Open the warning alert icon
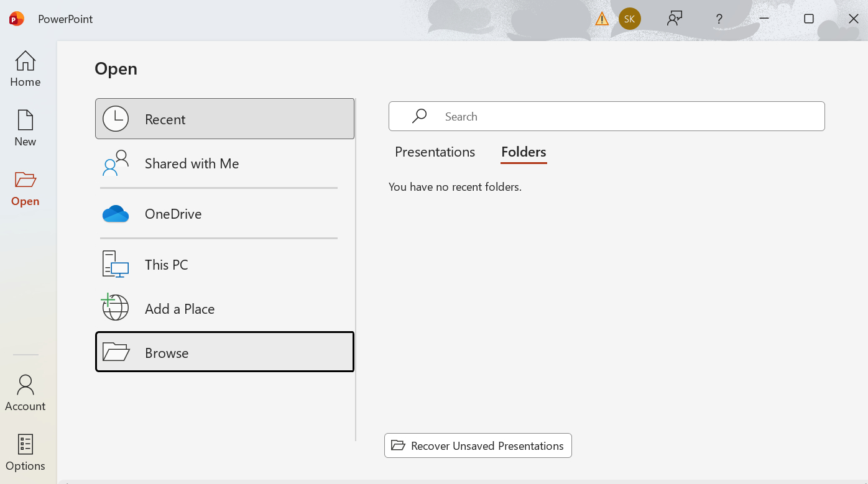This screenshot has width=868, height=484. (601, 19)
